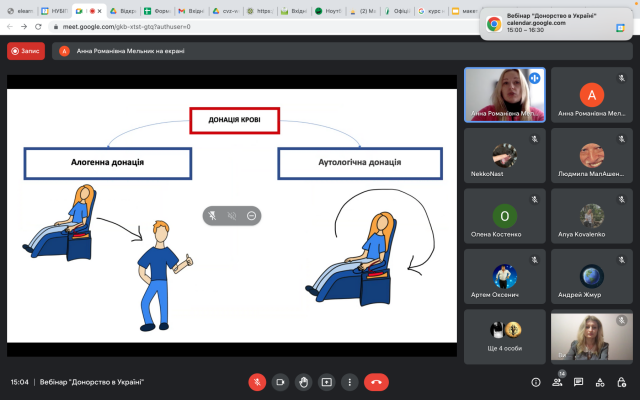The height and width of the screenshot is (400, 640).
Task: Unmute microphone in bottom call controls
Action: (257, 382)
